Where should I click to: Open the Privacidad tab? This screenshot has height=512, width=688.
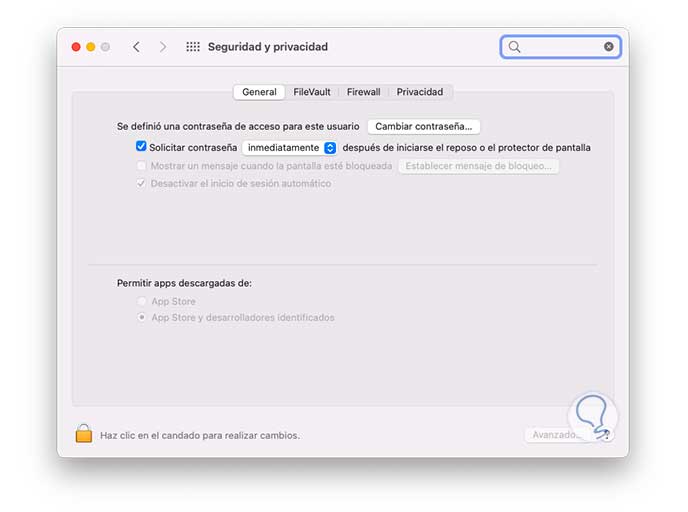click(x=419, y=92)
